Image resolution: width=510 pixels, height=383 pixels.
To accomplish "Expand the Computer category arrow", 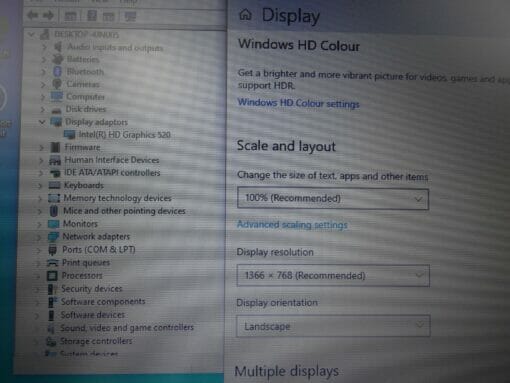I will point(43,97).
